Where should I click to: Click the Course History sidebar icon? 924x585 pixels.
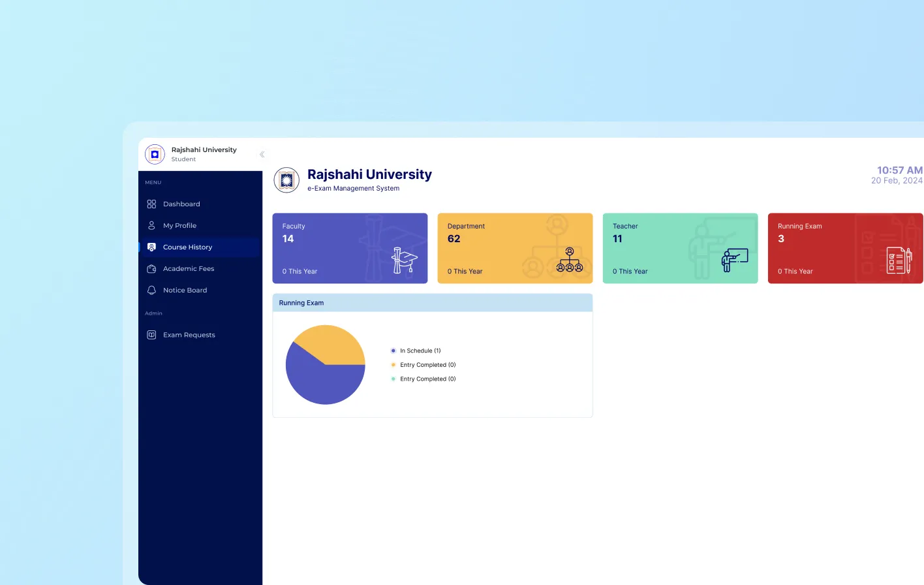pyautogui.click(x=151, y=247)
